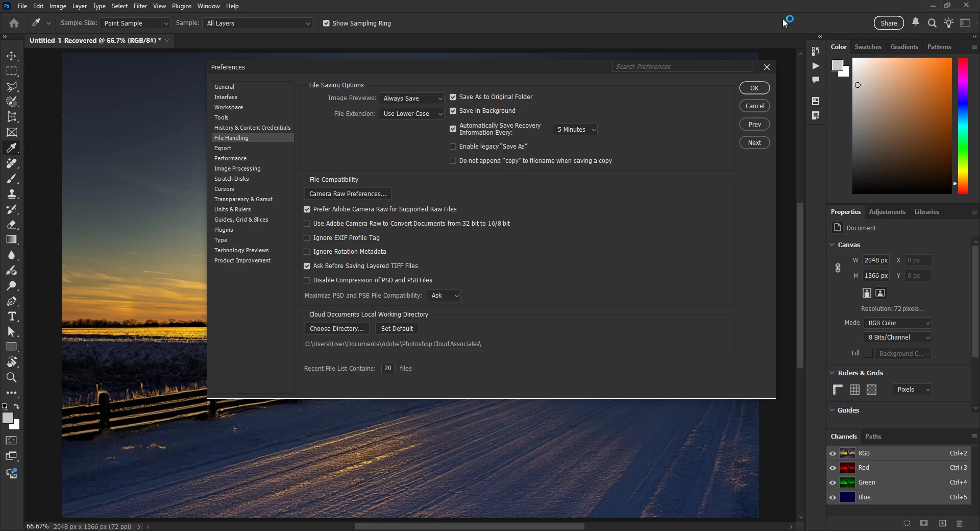Viewport: 980px width, 531px height.
Task: Open Maximize PSD Compatibility Ask dropdown
Action: 444,296
